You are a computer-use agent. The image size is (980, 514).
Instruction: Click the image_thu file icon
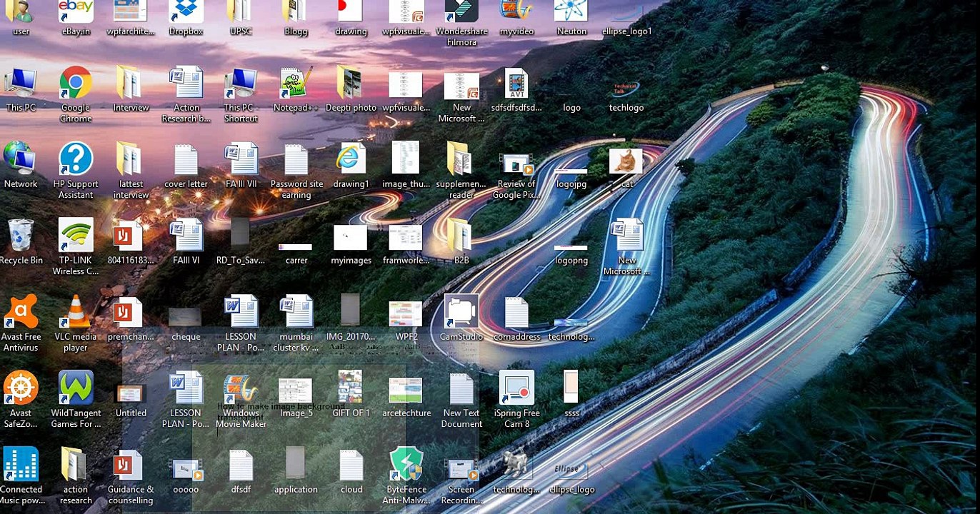[406, 158]
